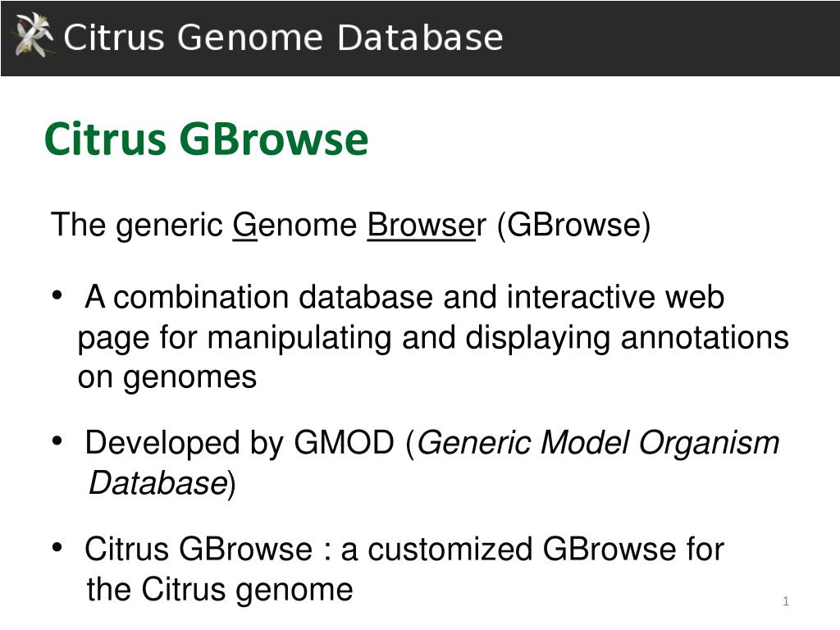
Task: Click the slide page number 1
Action: 785,601
